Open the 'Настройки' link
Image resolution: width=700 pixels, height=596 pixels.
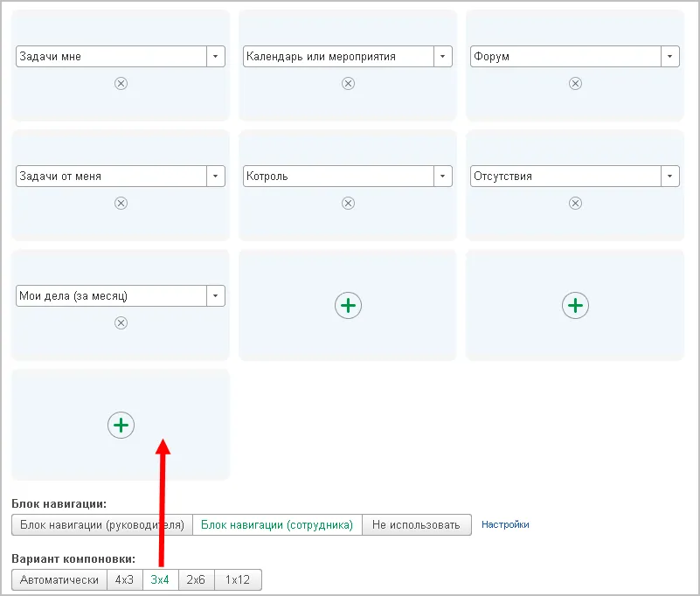pyautogui.click(x=505, y=524)
